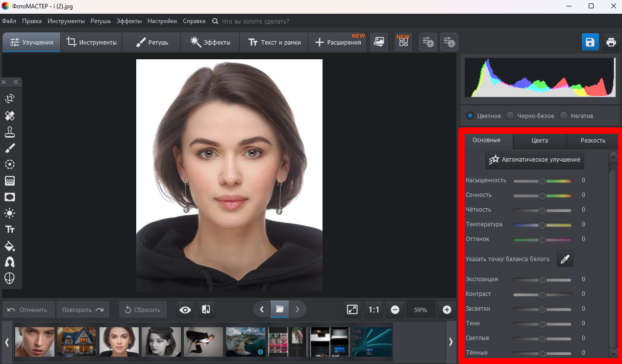Open the Правка menu
622x364 pixels.
tap(32, 21)
